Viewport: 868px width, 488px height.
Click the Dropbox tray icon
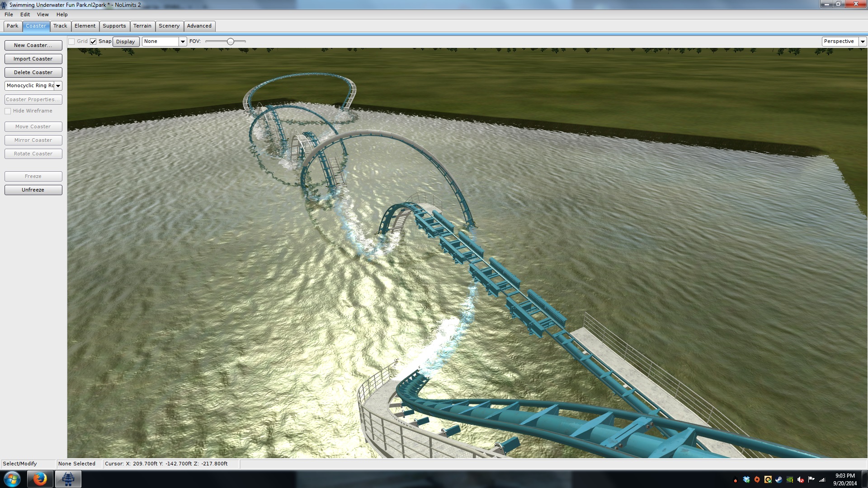coord(746,480)
